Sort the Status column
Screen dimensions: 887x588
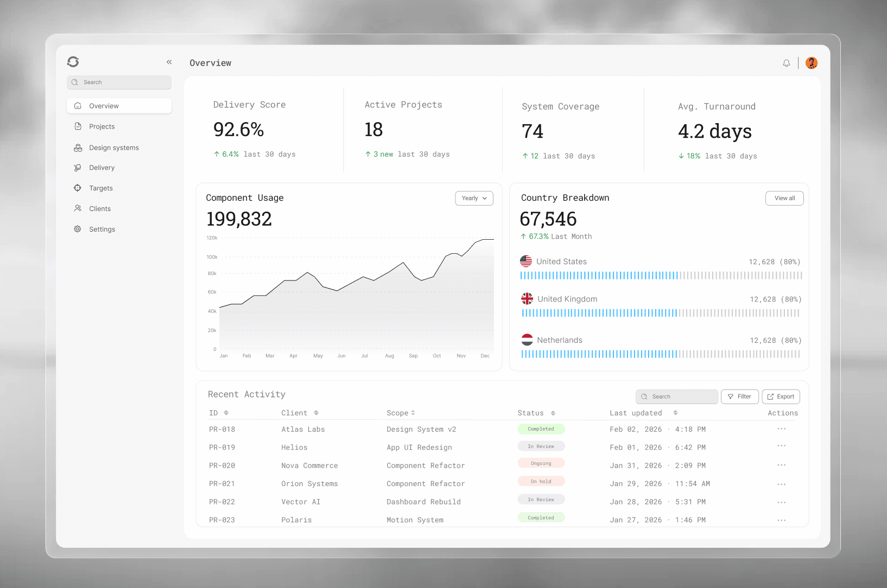coord(553,413)
